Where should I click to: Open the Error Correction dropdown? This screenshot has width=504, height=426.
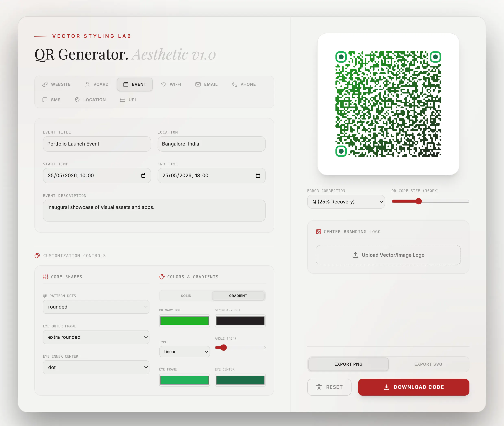pyautogui.click(x=346, y=202)
